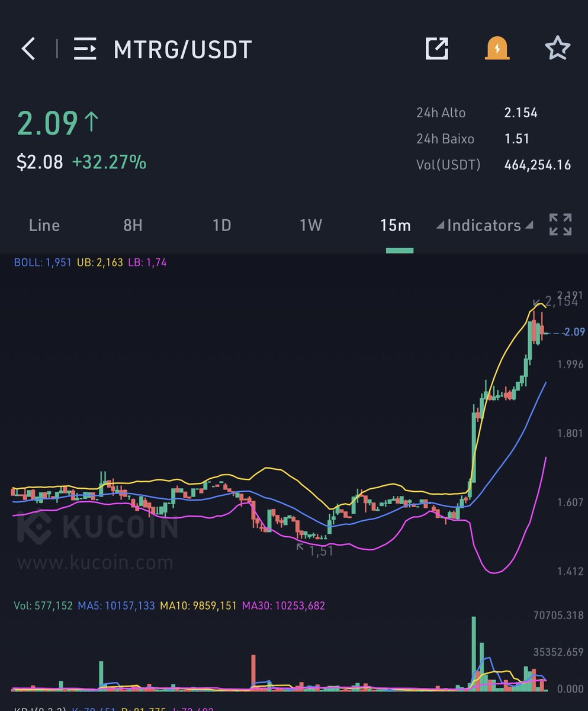This screenshot has width=588, height=711.
Task: Tap the 35352.659 volume axis label
Action: [558, 653]
